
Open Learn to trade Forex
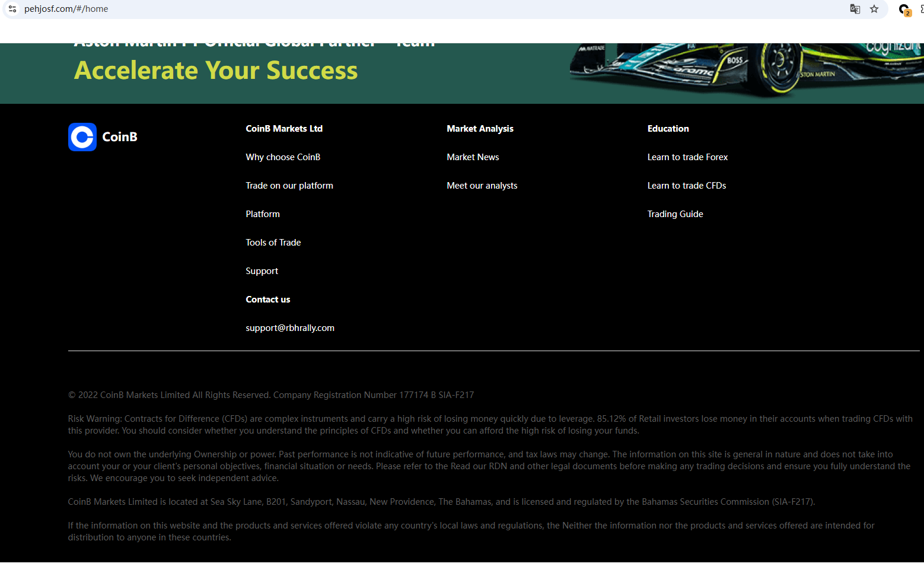pyautogui.click(x=687, y=157)
